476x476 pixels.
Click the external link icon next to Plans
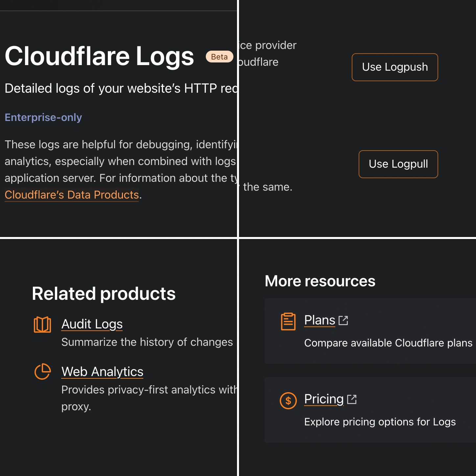pyautogui.click(x=344, y=320)
